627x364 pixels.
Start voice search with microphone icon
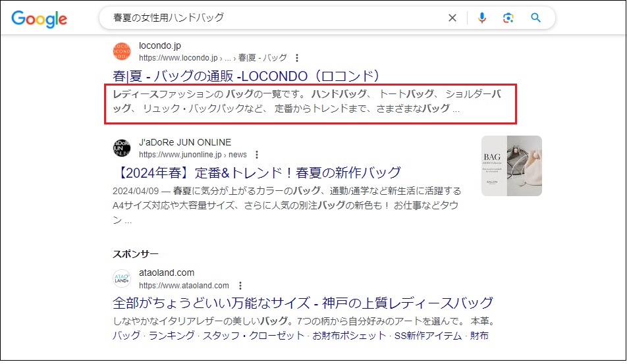pyautogui.click(x=482, y=18)
